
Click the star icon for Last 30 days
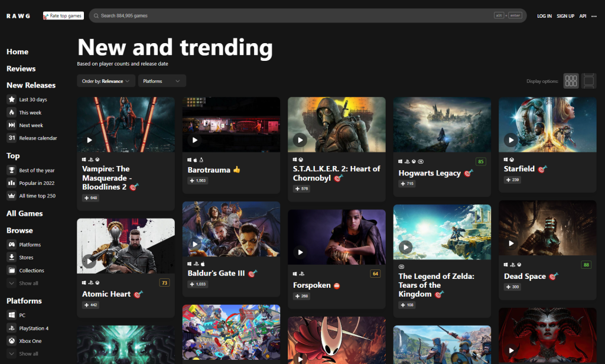(12, 99)
